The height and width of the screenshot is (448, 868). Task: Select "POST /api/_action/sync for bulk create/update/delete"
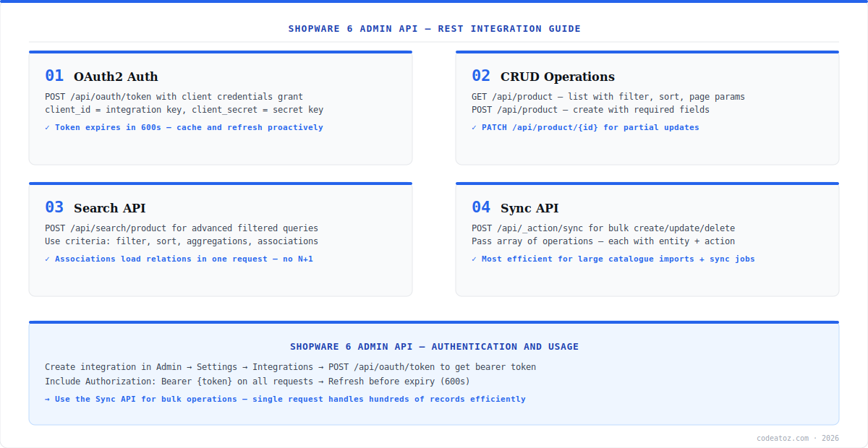pyautogui.click(x=603, y=228)
